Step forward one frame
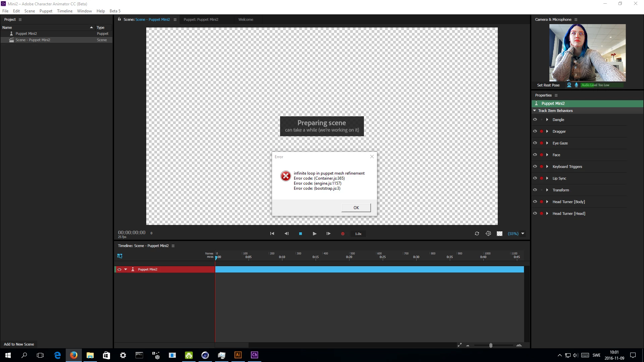The height and width of the screenshot is (362, 644). (328, 234)
